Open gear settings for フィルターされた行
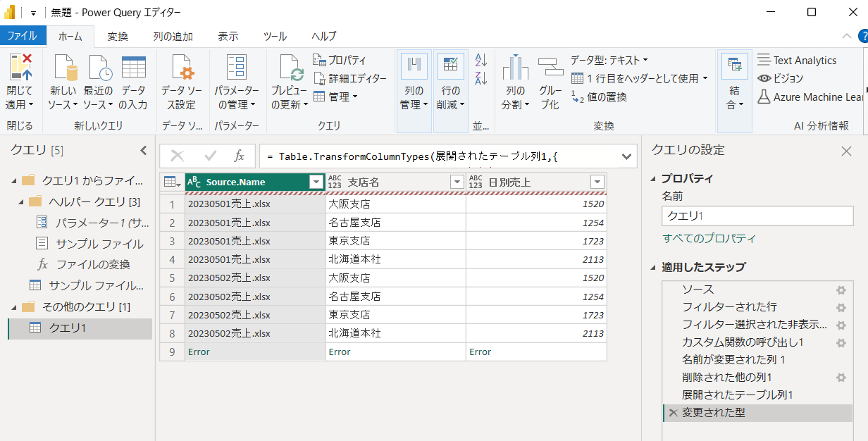The image size is (868, 441). pyautogui.click(x=841, y=308)
